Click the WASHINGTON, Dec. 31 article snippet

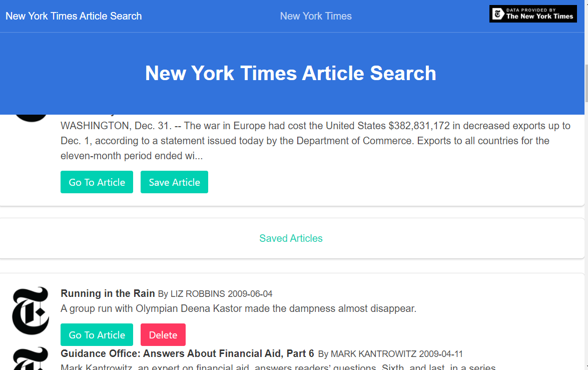(315, 141)
